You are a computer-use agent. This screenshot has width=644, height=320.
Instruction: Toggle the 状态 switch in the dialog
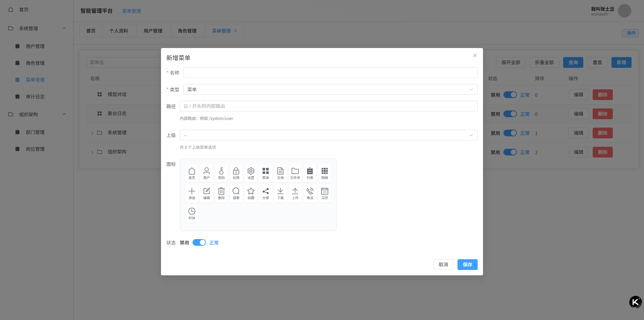[x=199, y=242]
